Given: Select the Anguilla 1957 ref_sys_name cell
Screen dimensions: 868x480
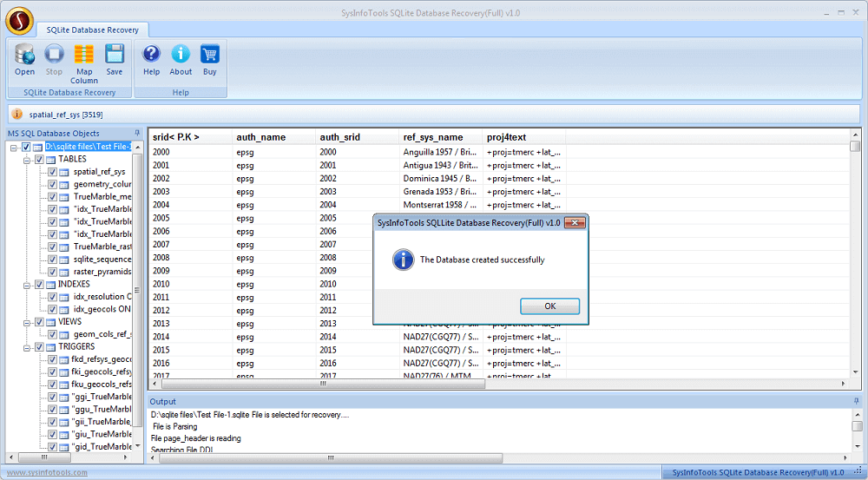Looking at the screenshot, I should pos(441,152).
